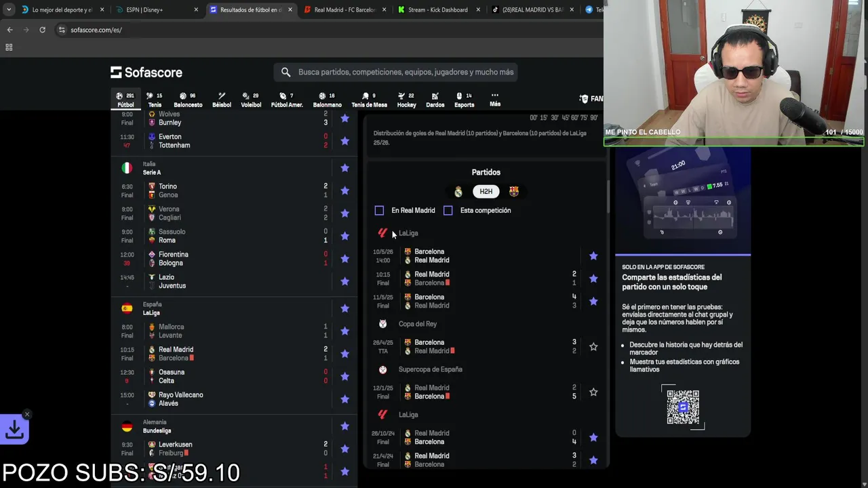The image size is (868, 488).
Task: Toggle favorite star for Italia Serie A
Action: coord(344,168)
